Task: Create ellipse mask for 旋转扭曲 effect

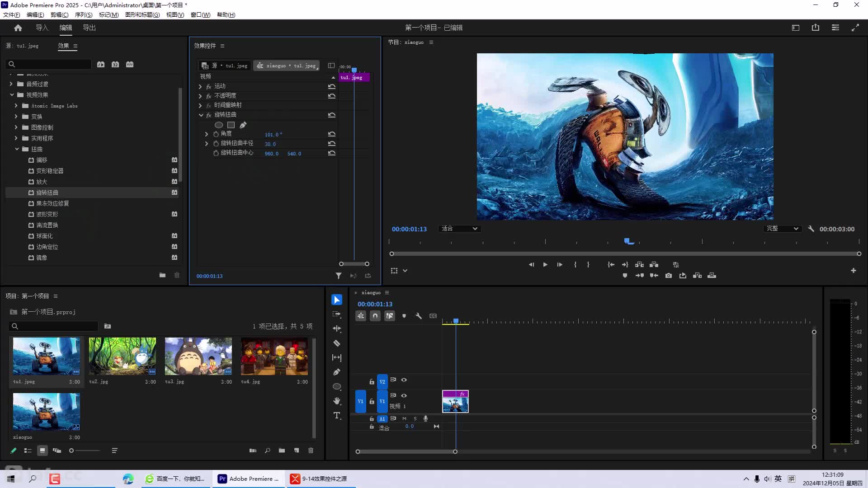Action: click(219, 125)
